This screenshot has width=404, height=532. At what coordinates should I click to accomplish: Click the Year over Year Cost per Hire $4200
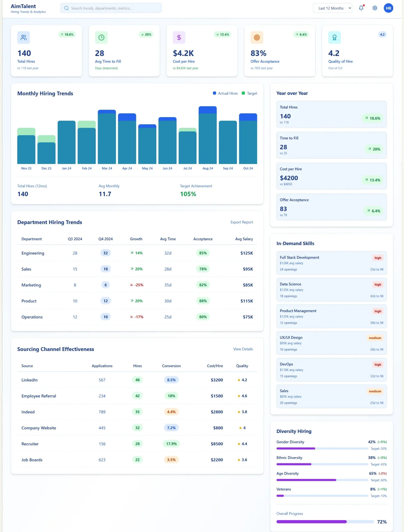(289, 178)
